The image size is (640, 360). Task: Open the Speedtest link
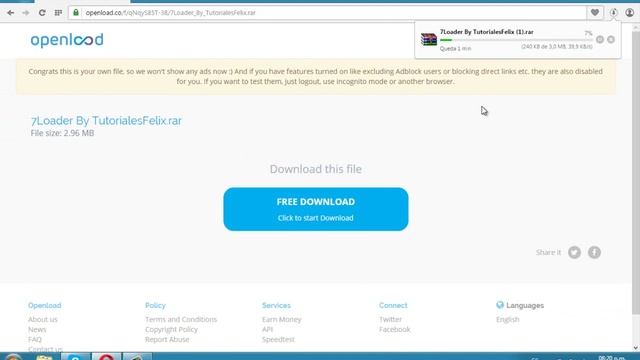(278, 339)
